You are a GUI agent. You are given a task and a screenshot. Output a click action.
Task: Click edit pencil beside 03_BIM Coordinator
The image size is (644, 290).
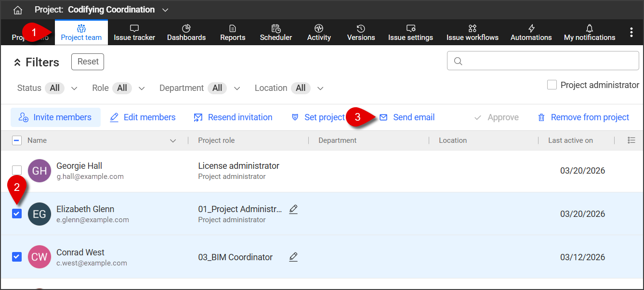(x=293, y=257)
